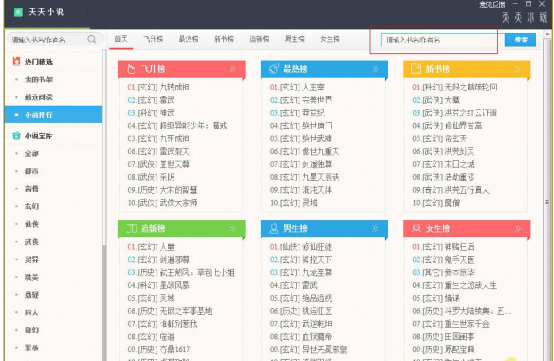This screenshot has width=554, height=361.
Task: Click the main scrollbar up arrow
Action: click(548, 34)
